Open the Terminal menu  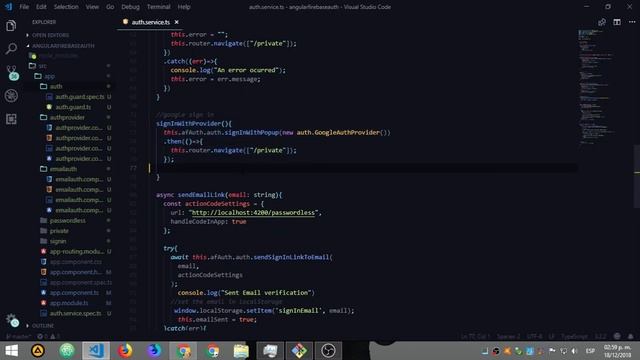click(158, 7)
